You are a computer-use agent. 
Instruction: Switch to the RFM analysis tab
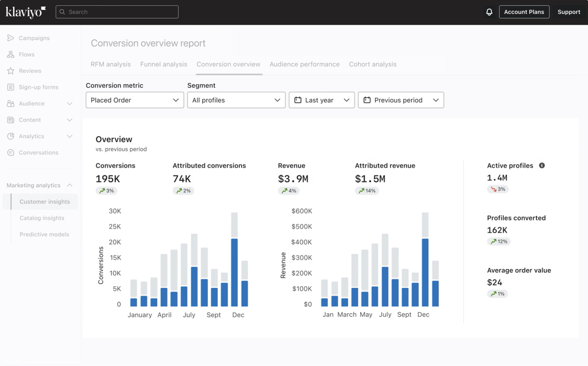pos(111,64)
